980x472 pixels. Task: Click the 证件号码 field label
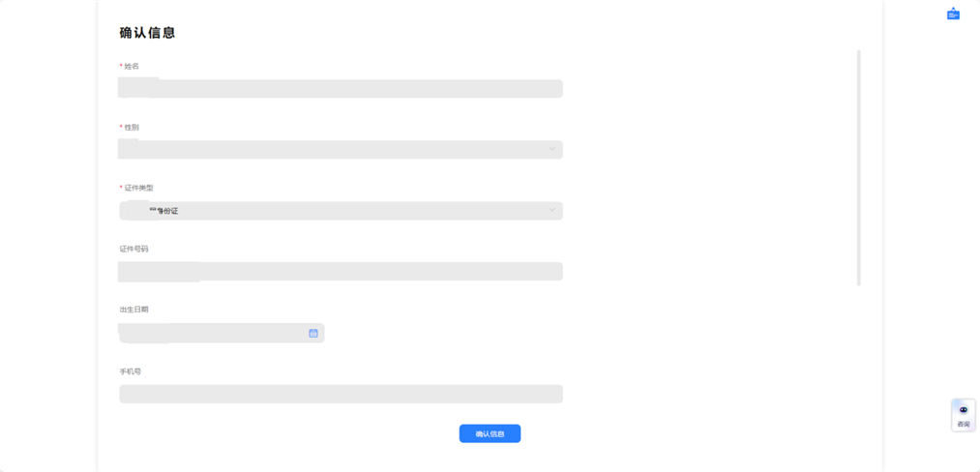[x=134, y=249]
